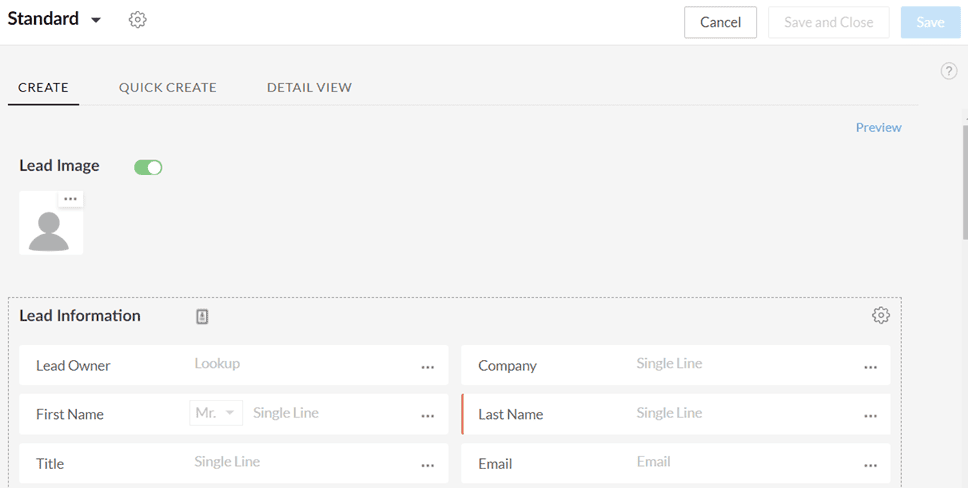Open Lead Image options ellipsis menu
Screen dimensions: 968x488
click(x=70, y=199)
